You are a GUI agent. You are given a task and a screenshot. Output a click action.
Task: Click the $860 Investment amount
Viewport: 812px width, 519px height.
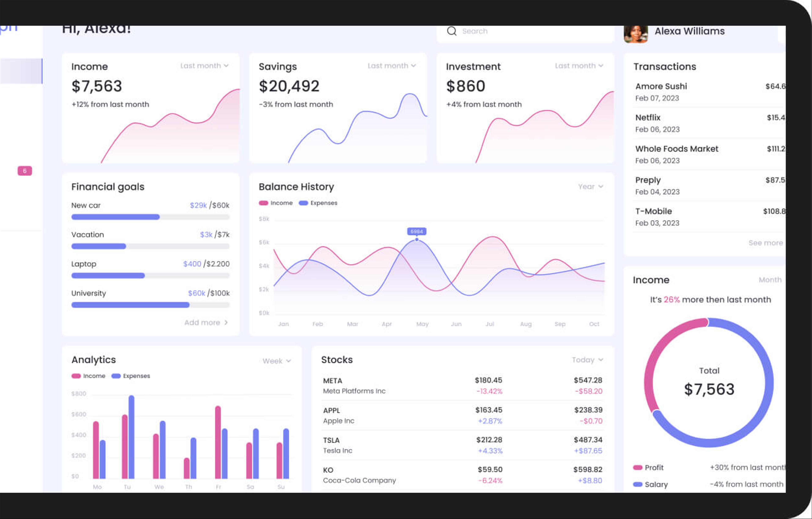(466, 86)
